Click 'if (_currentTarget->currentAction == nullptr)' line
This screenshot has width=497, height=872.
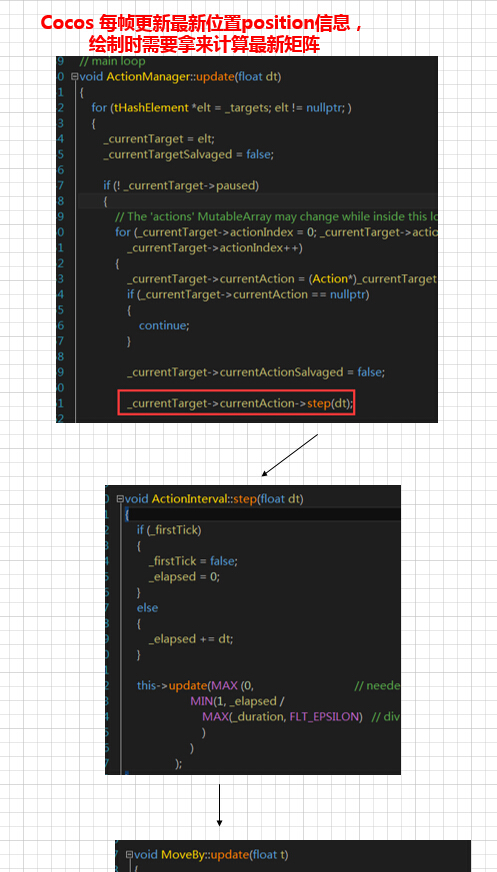248,294
